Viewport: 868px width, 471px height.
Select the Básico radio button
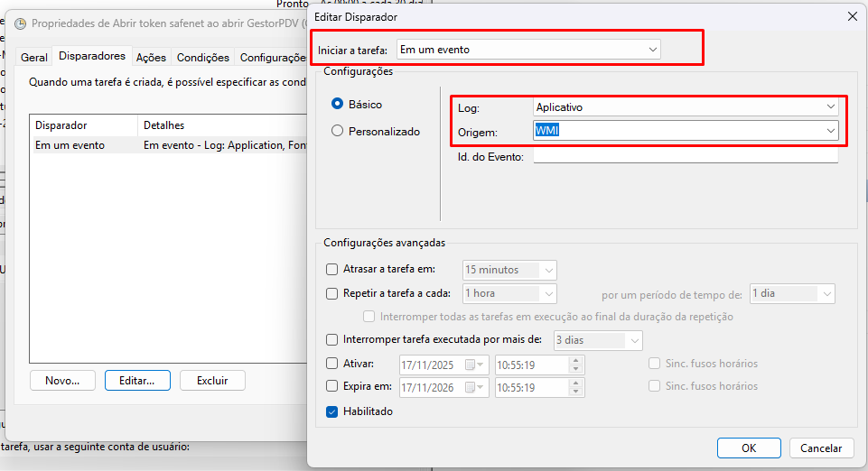(x=339, y=105)
